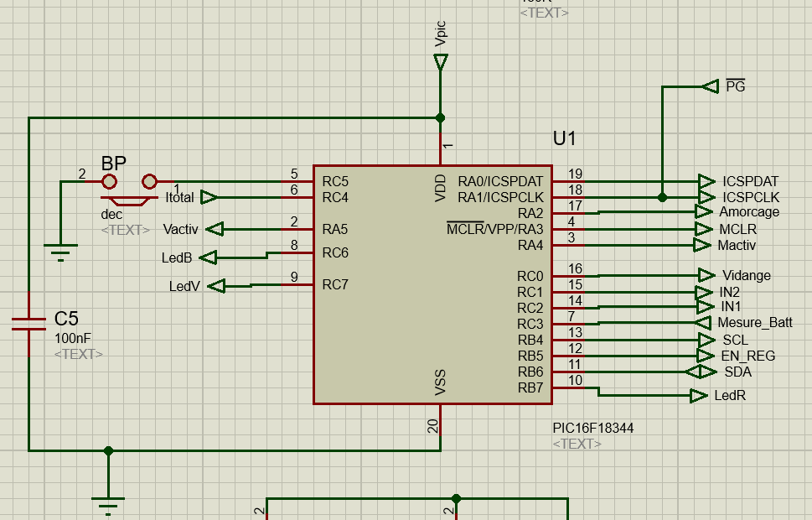Viewport: 812px width, 520px height.
Task: Select the BP push button component
Action: pos(129,186)
